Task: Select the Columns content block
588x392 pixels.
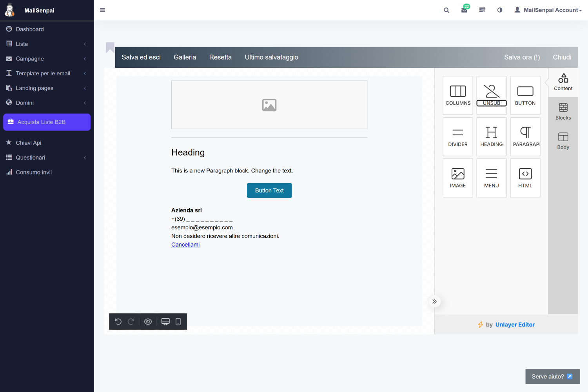Action: click(x=457, y=95)
